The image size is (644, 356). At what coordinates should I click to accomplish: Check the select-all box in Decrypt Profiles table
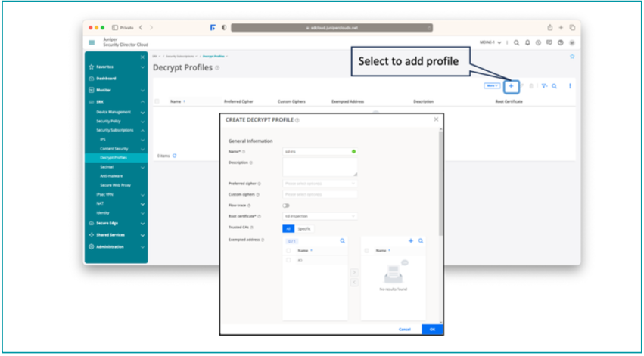coord(157,101)
